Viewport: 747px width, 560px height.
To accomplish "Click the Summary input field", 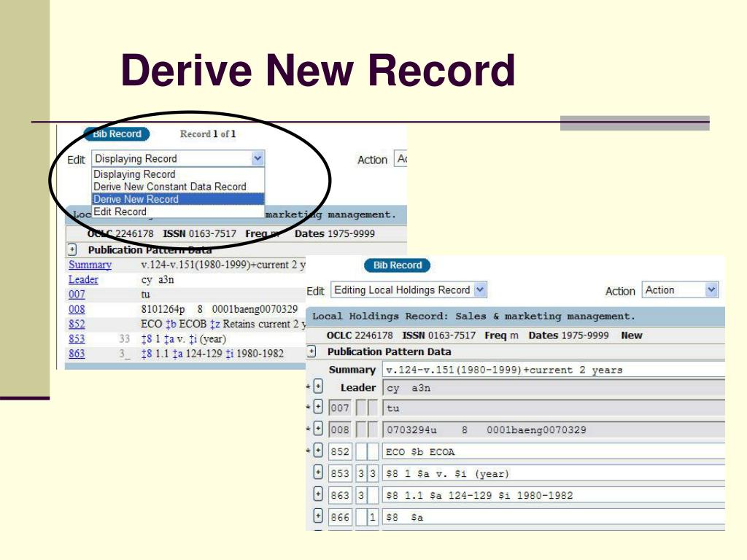I will pyautogui.click(x=554, y=370).
